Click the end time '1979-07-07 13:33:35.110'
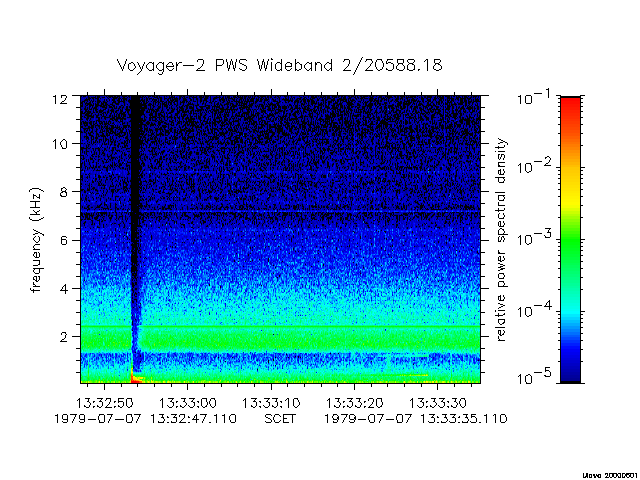 416,419
